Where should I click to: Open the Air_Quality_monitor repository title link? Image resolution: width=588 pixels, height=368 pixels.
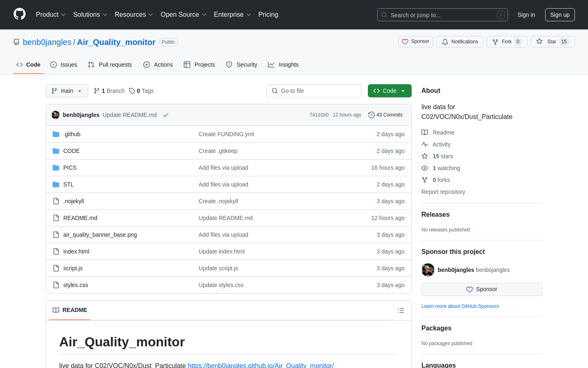116,42
